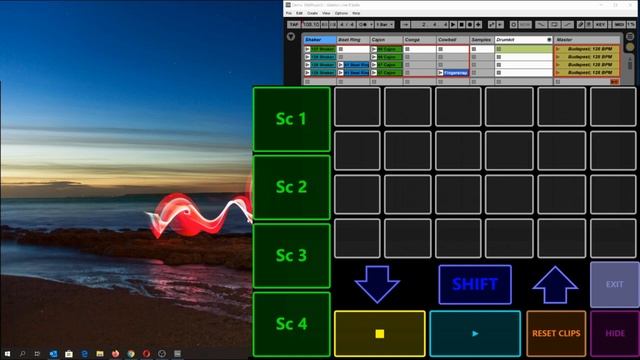
Task: Open Chrome from the taskbar
Action: click(131, 353)
